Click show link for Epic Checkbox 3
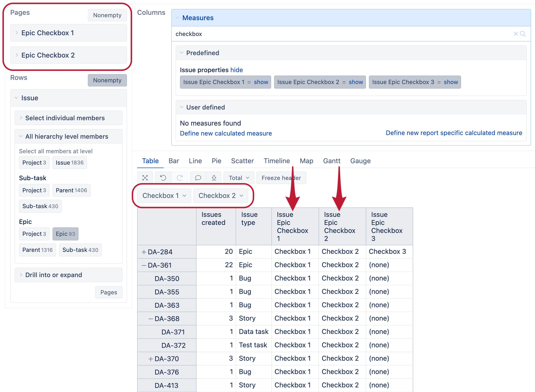Viewport: 535px width, 392px height. pos(451,82)
